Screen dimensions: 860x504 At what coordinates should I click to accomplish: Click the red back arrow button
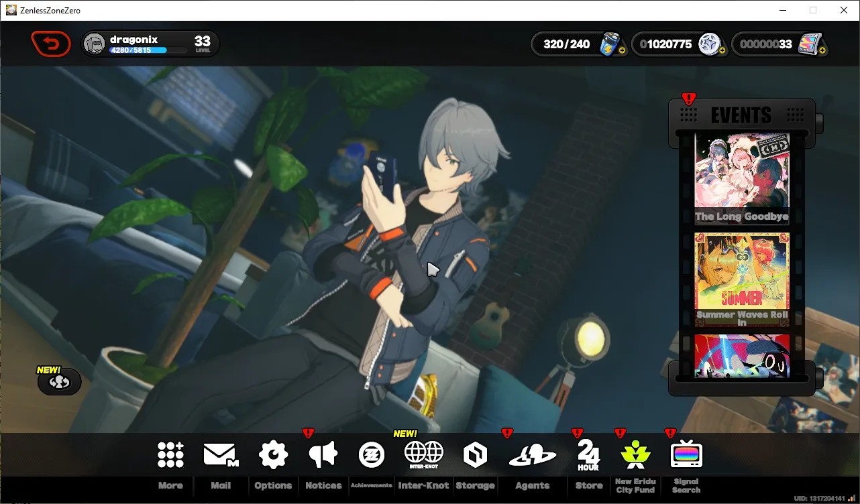click(x=51, y=44)
